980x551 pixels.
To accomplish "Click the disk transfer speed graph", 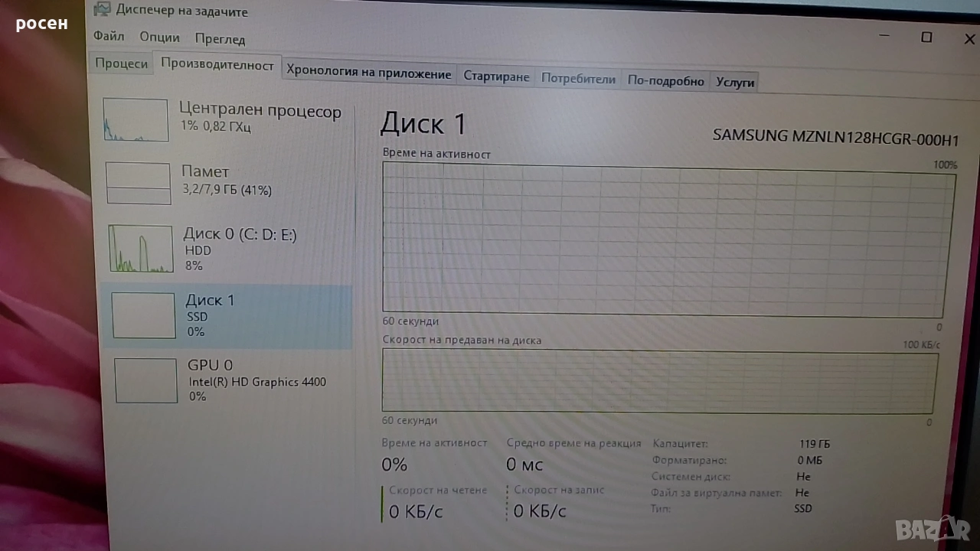I will (658, 381).
